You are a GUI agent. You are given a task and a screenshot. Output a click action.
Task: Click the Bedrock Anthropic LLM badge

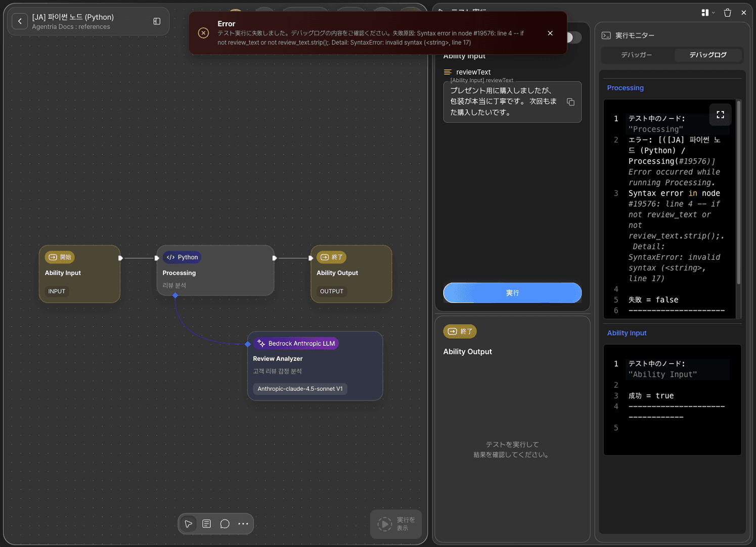pyautogui.click(x=296, y=343)
